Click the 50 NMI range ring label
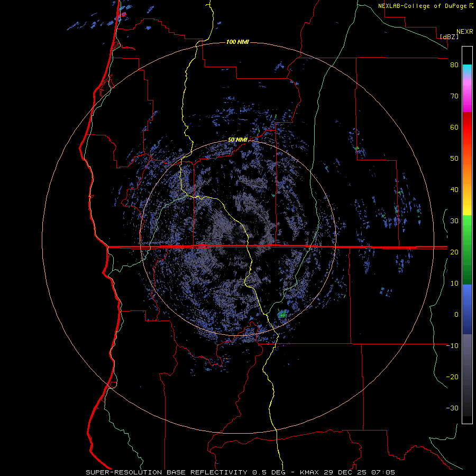476x476 pixels. (x=237, y=140)
